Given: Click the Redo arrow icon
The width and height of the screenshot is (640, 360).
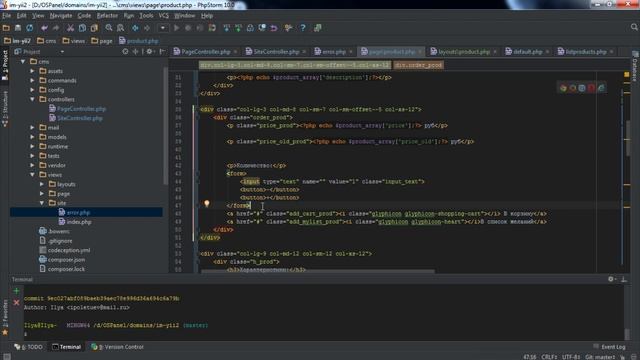Looking at the screenshot, I should tap(56, 28).
